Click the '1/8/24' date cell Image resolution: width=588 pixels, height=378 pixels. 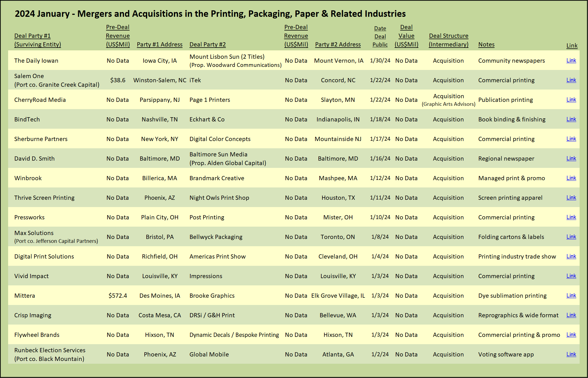point(380,237)
